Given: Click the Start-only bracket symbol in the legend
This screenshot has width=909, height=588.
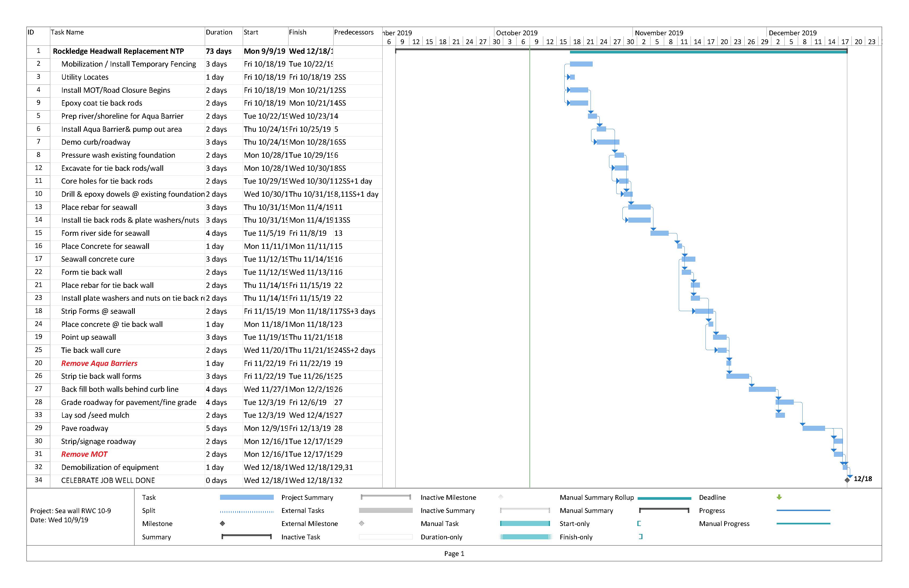Looking at the screenshot, I should click(x=639, y=524).
